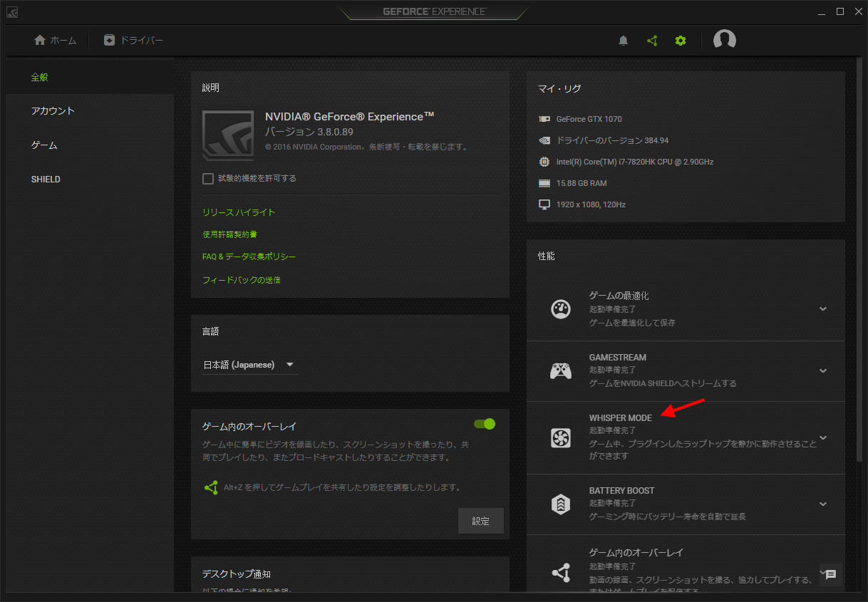Click ゲームを最適化して保存 text
The height and width of the screenshot is (602, 868).
(x=632, y=323)
